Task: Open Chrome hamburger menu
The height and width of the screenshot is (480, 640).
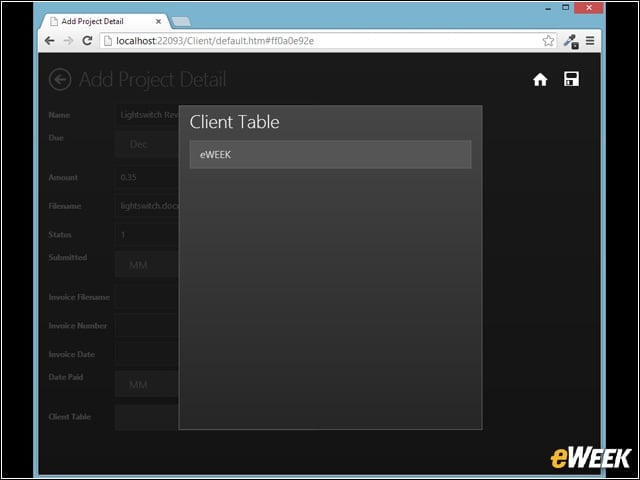Action: (x=590, y=41)
